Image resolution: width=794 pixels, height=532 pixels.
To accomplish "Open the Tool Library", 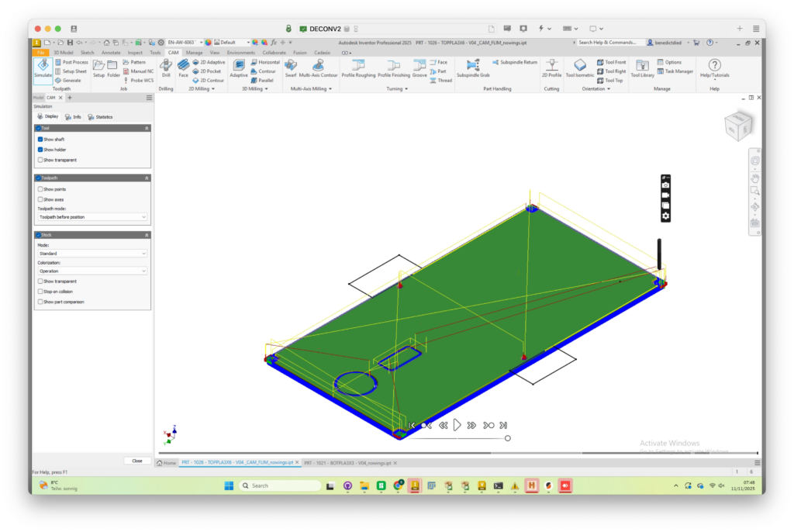I will 641,68.
